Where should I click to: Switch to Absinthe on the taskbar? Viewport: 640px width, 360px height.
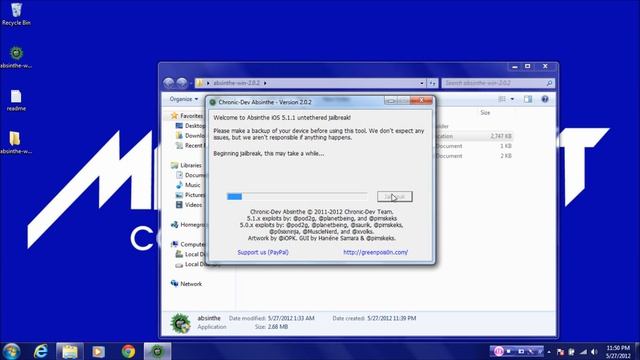(x=157, y=351)
